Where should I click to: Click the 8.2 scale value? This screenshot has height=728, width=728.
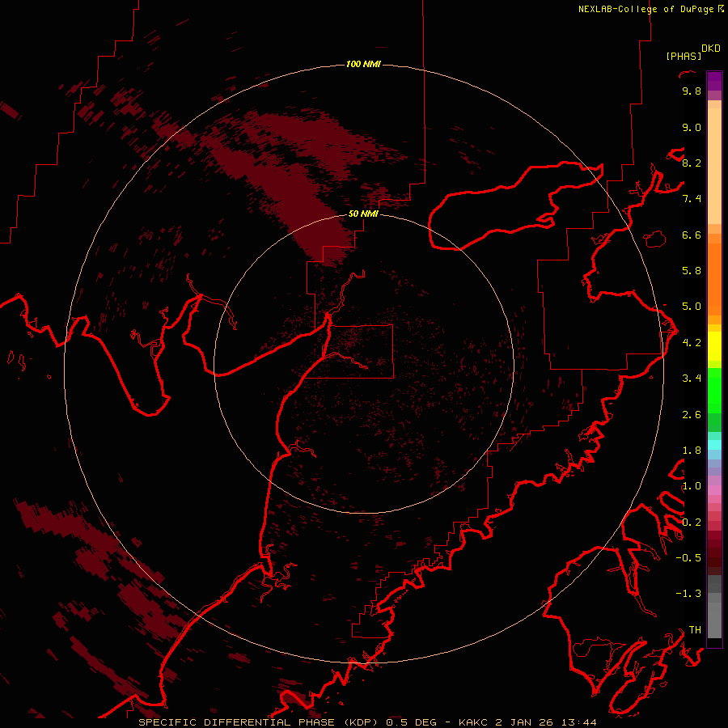(692, 163)
